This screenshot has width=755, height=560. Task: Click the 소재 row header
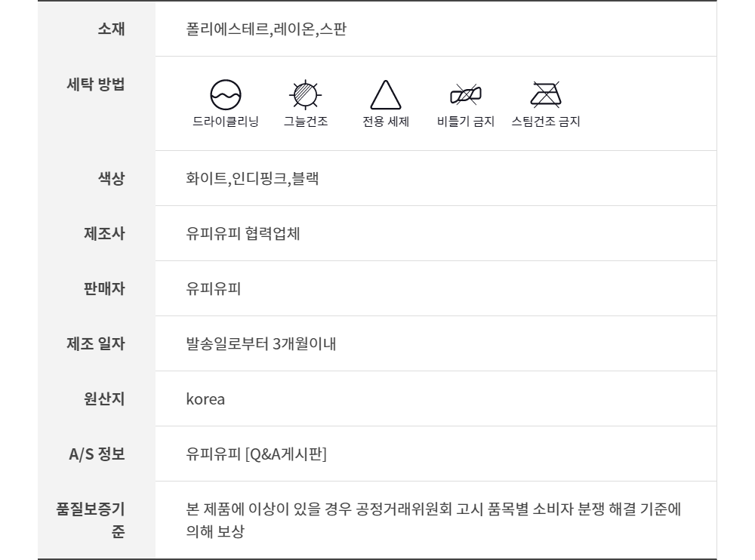click(111, 29)
